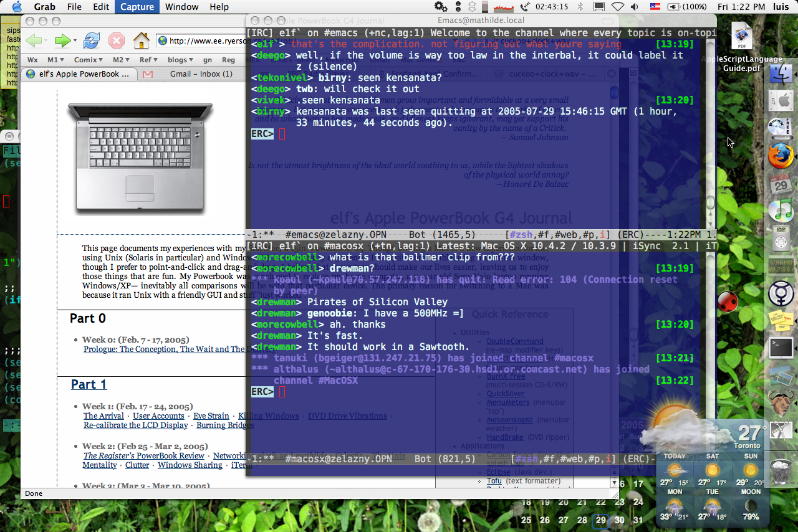Expand the Comix bookmarks folder
This screenshot has height=532, width=798.
click(89, 60)
